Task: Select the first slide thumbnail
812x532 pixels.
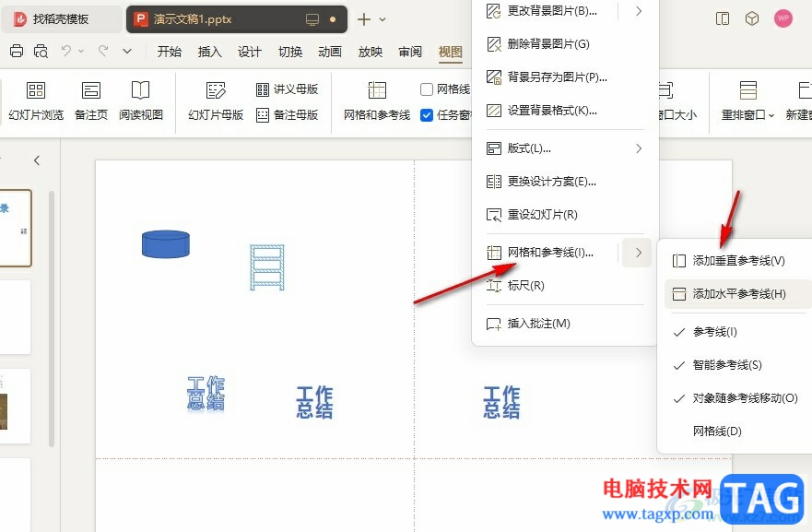Action: [x=16, y=228]
